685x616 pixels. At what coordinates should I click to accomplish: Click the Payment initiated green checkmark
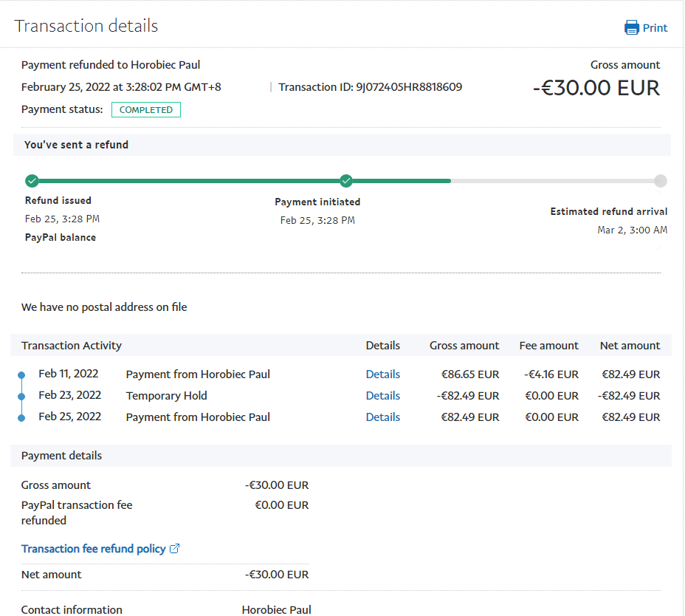tap(346, 181)
